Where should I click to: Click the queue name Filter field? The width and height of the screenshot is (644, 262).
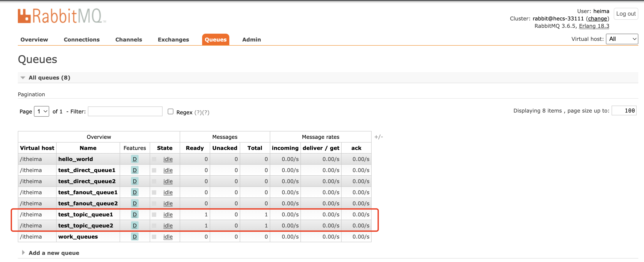coord(125,111)
